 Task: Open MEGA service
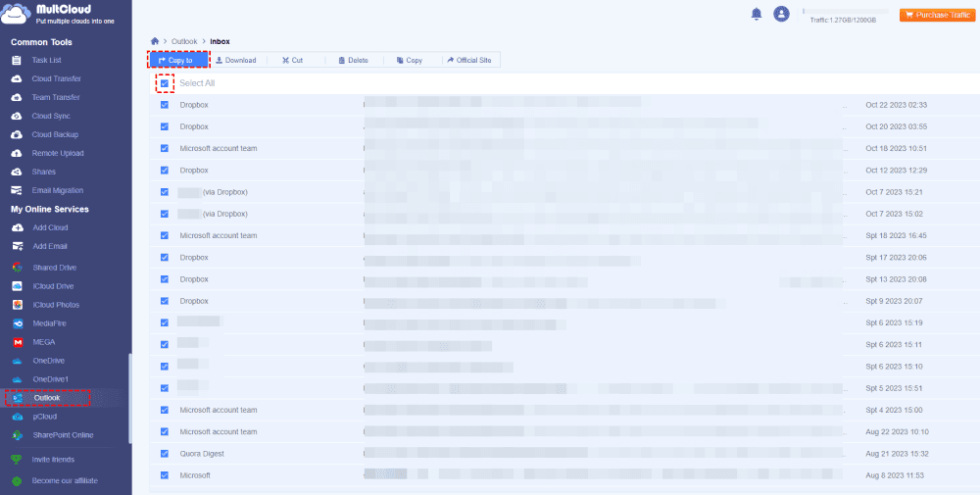click(x=44, y=342)
